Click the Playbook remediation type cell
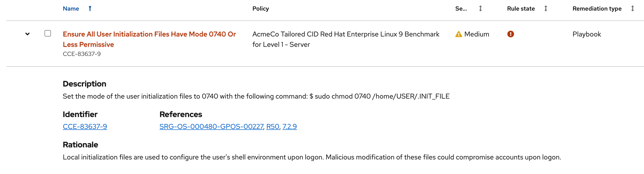This screenshot has height=174, width=644. tap(587, 34)
